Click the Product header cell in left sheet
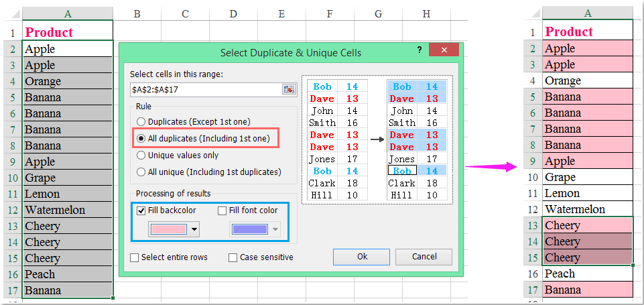This screenshot has height=305, width=644. tap(67, 32)
